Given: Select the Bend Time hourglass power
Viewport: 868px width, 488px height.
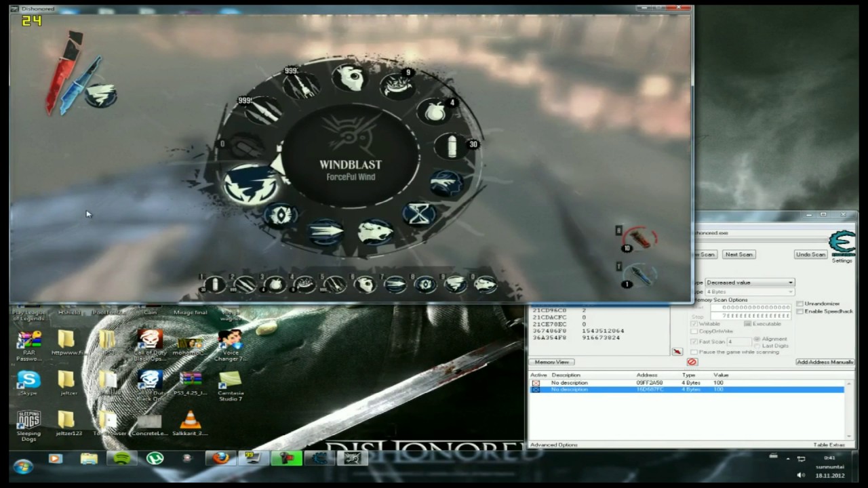Looking at the screenshot, I should tap(420, 214).
